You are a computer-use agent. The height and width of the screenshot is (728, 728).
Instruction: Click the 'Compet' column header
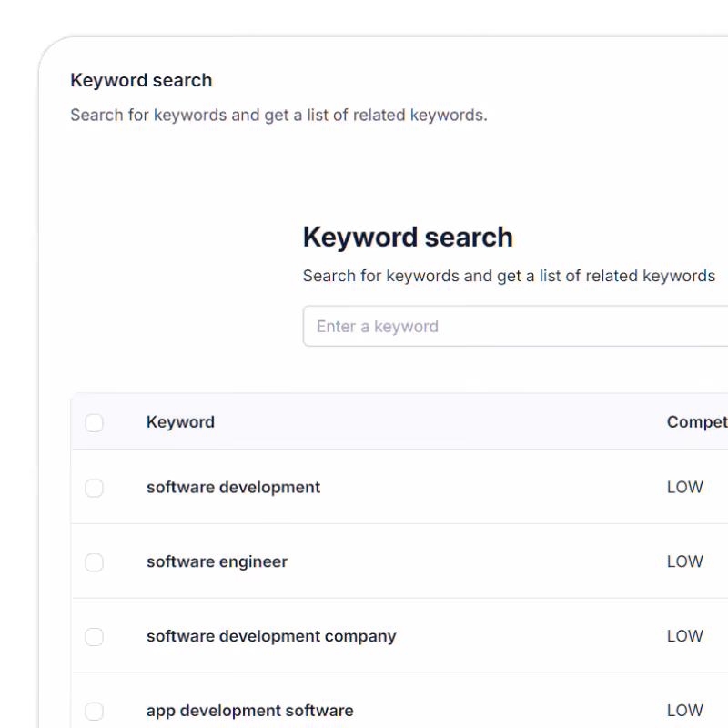pos(697,422)
